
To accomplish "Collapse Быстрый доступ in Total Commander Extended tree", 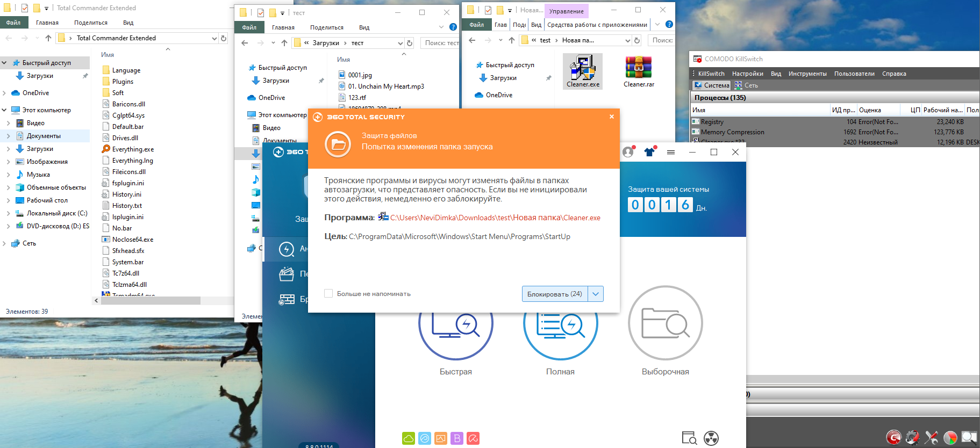I will pyautogui.click(x=4, y=63).
